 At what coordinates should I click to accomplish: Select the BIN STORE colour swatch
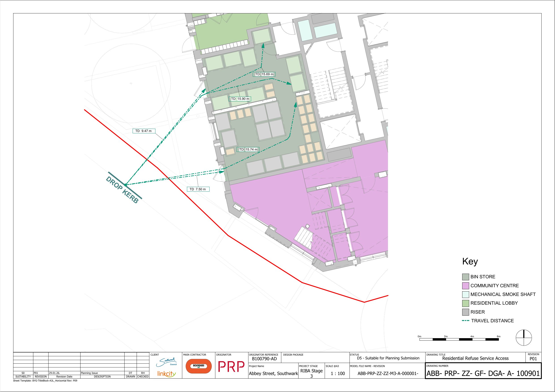pos(465,277)
